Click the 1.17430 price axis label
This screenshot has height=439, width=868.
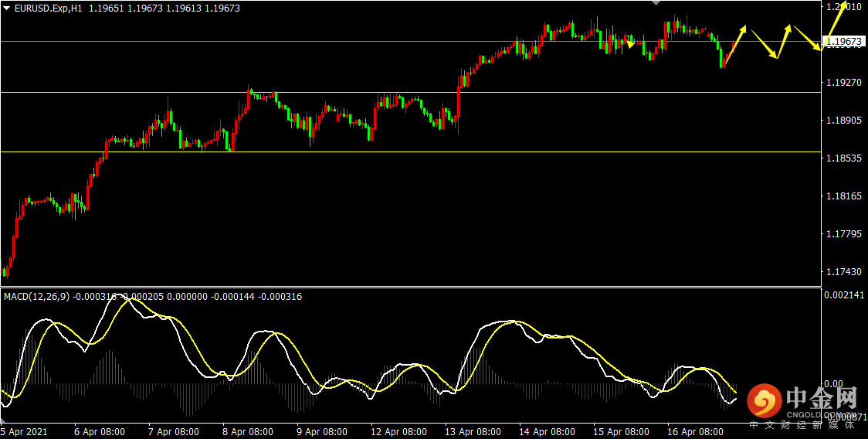(843, 271)
